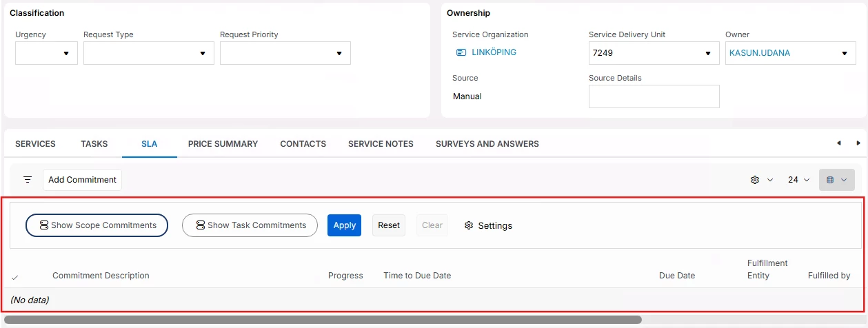
Task: Click the select-all checkmark in table header
Action: pos(15,277)
